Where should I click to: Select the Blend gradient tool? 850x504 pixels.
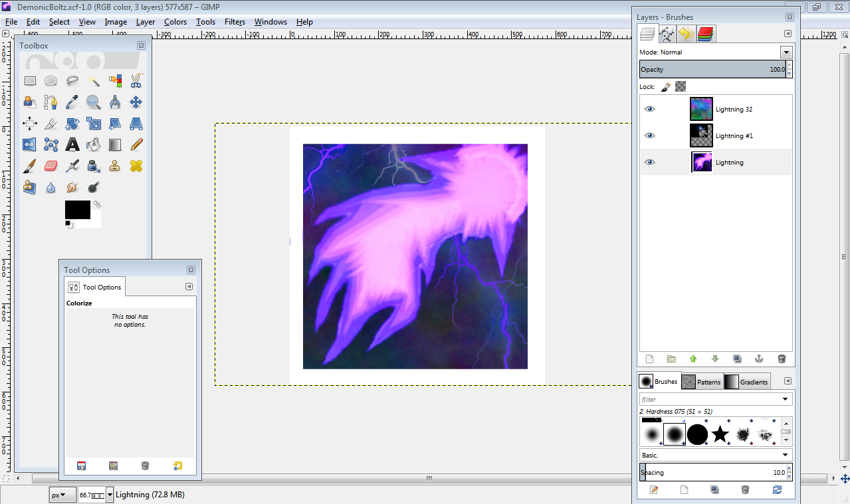(115, 145)
